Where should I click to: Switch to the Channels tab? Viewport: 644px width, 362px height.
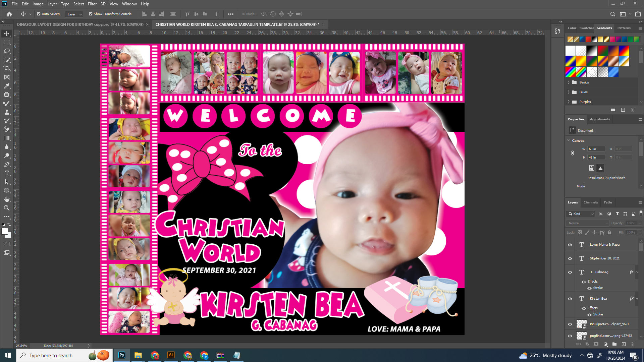tap(590, 202)
